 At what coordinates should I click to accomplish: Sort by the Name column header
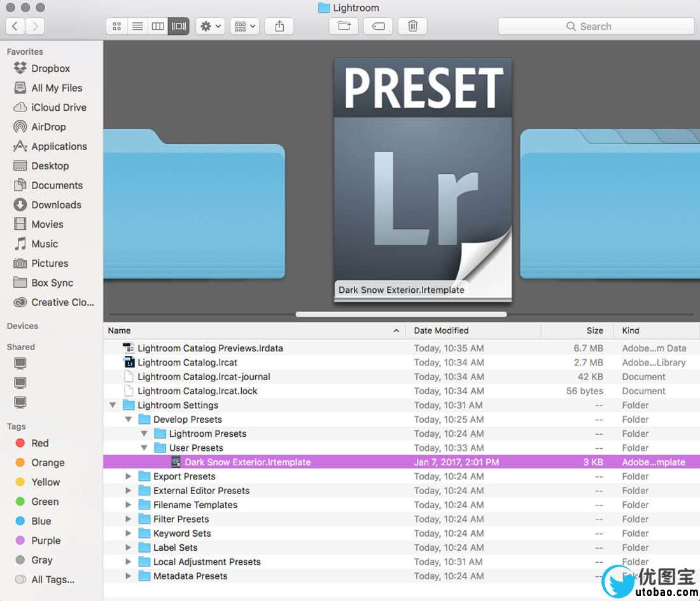254,330
